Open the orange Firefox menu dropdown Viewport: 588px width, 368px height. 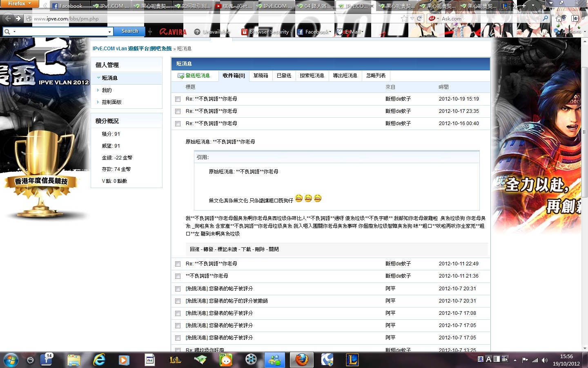(x=19, y=4)
